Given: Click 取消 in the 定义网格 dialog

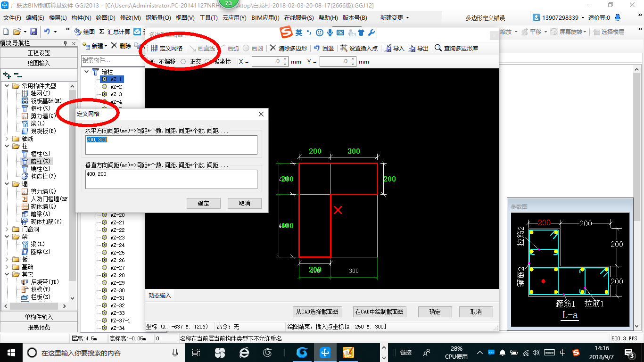Looking at the screenshot, I should click(x=245, y=203).
